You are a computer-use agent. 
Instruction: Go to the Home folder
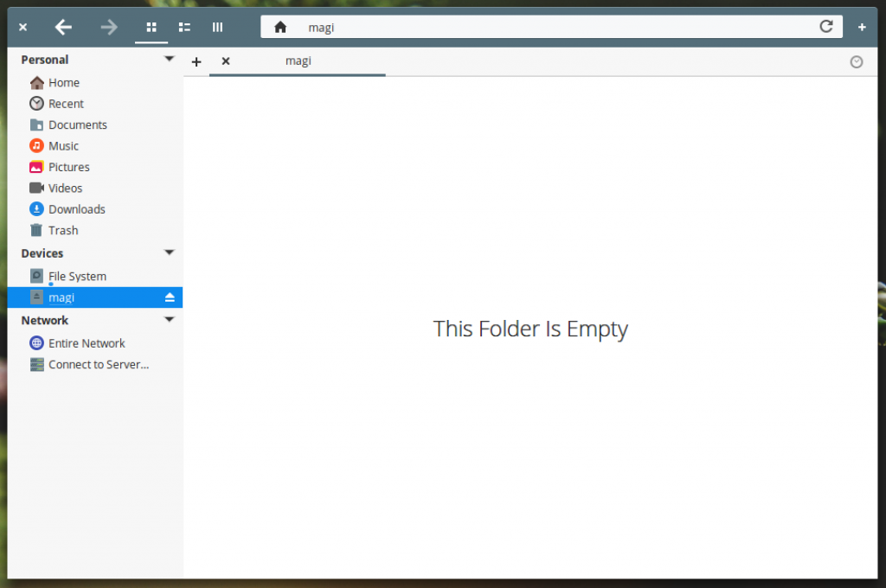point(65,82)
